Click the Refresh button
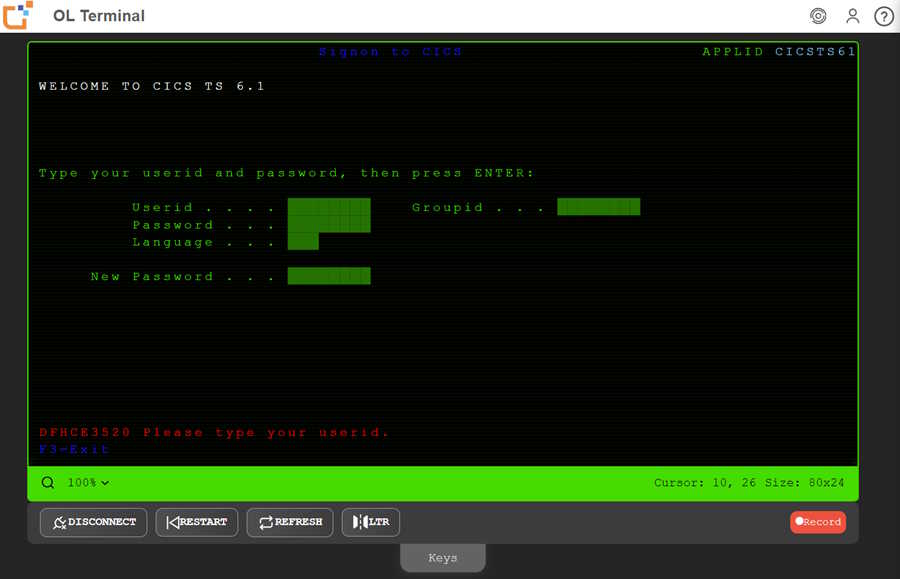Image resolution: width=900 pixels, height=579 pixels. pos(290,522)
